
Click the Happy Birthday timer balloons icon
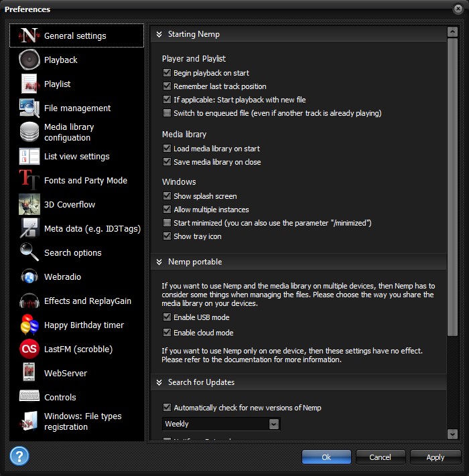[x=29, y=325]
